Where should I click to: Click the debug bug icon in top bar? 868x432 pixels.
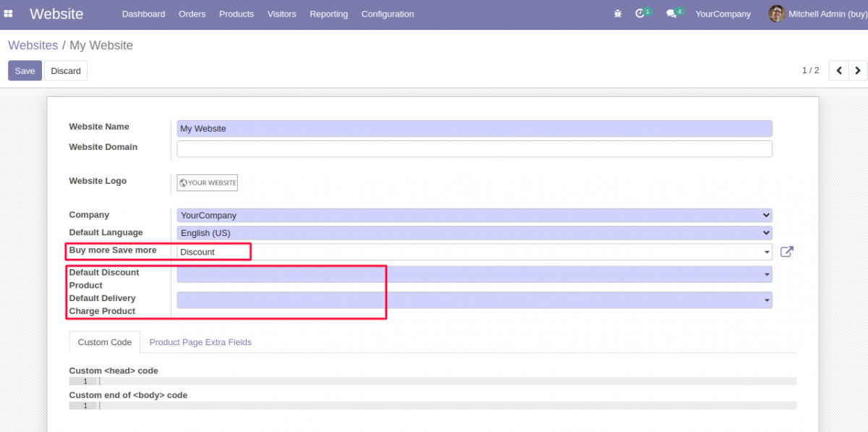[x=617, y=14]
